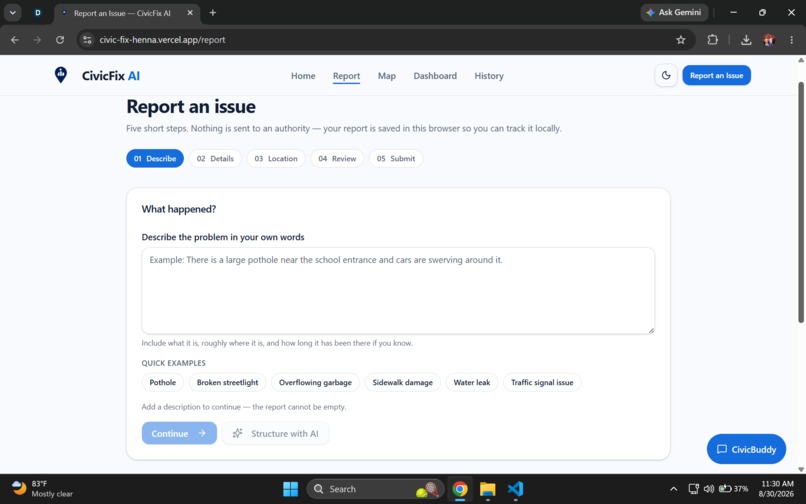
Task: Open the CivicBuddy chat button
Action: point(746,449)
